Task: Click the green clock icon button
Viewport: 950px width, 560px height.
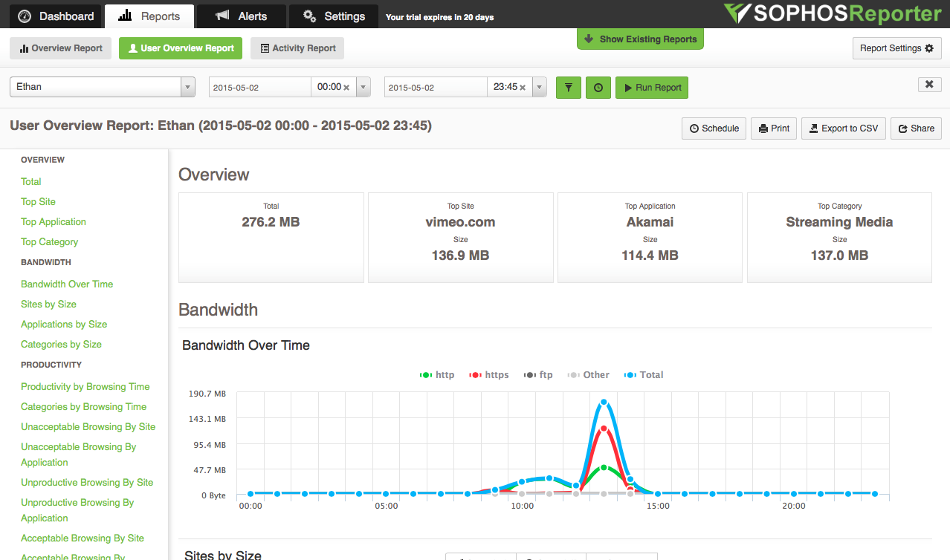Action: (x=598, y=87)
